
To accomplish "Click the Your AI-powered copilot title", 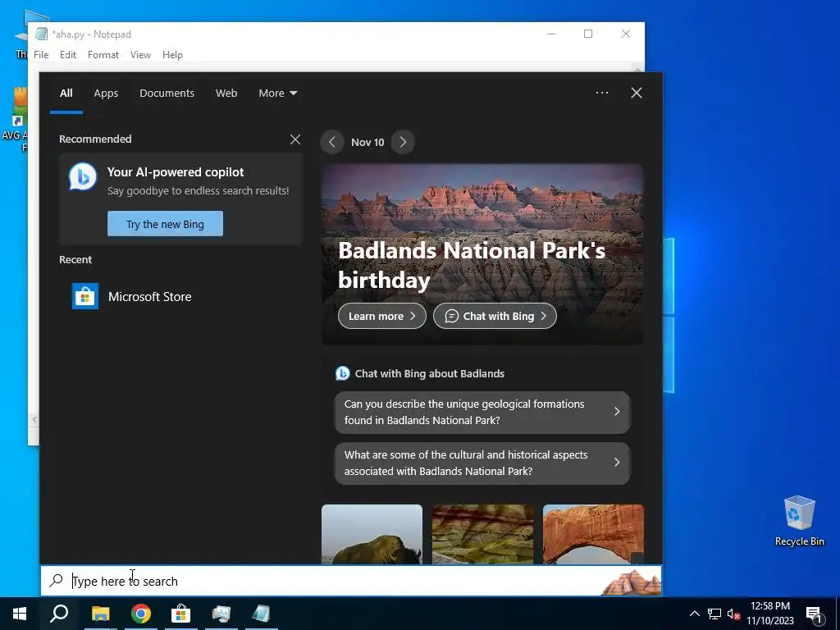I will (176, 172).
